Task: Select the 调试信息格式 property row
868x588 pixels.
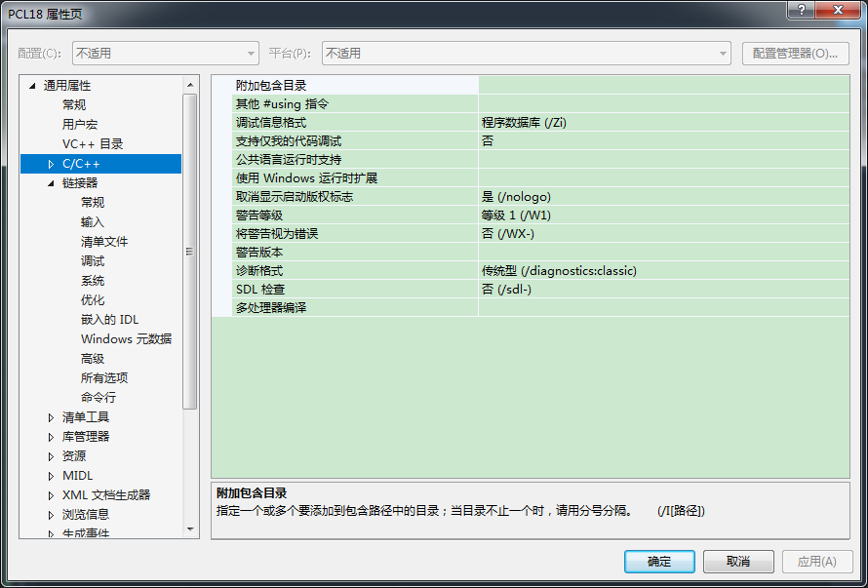Action: [355, 122]
